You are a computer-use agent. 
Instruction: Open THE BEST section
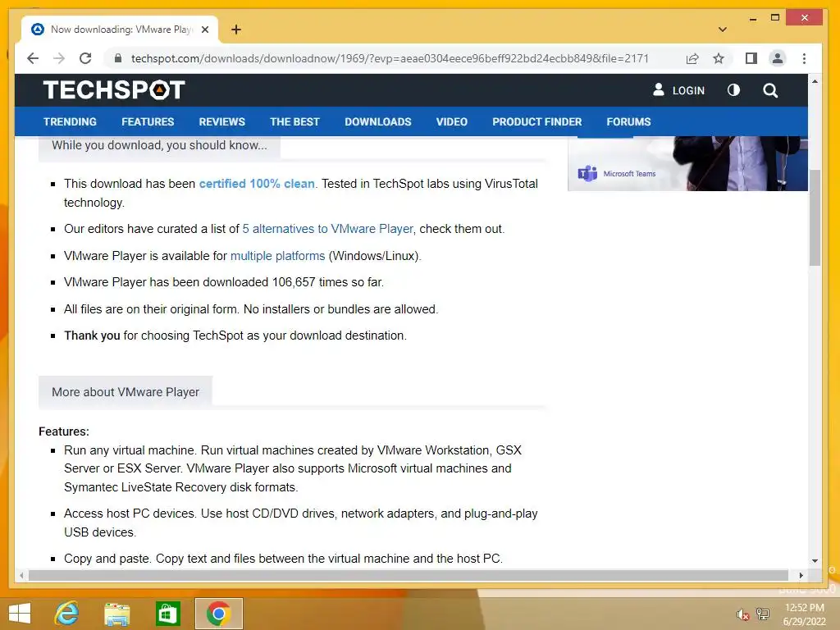point(294,121)
